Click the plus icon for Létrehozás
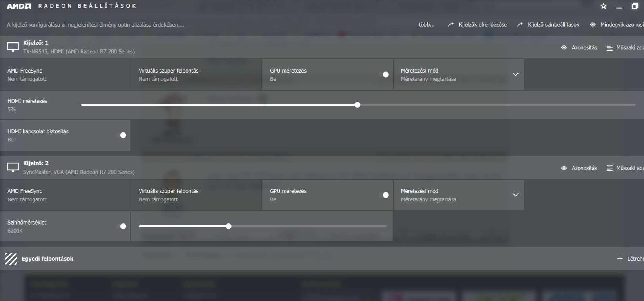The height and width of the screenshot is (301, 644). (x=620, y=259)
